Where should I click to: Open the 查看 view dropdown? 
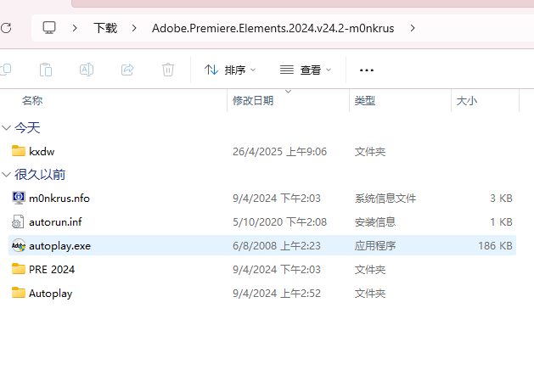pos(306,70)
